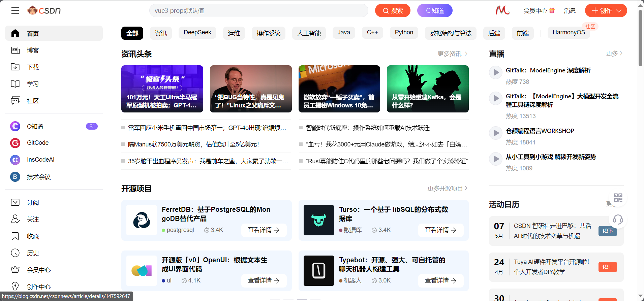Click 查看详情 for Typebot project
The image size is (644, 301).
441,280
